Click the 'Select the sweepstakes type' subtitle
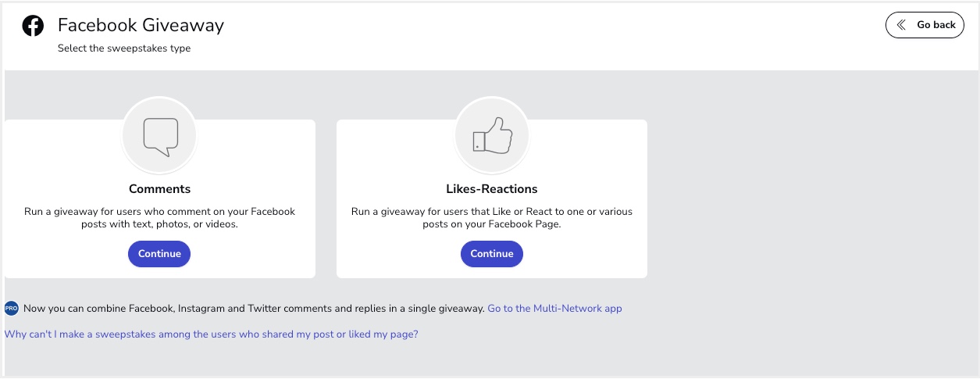This screenshot has width=980, height=379. [x=124, y=48]
